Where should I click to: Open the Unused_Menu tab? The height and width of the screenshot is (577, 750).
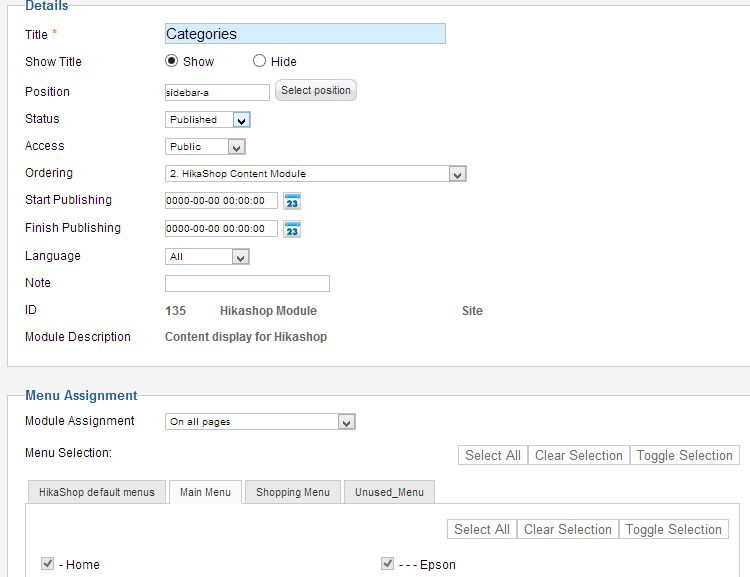[389, 492]
